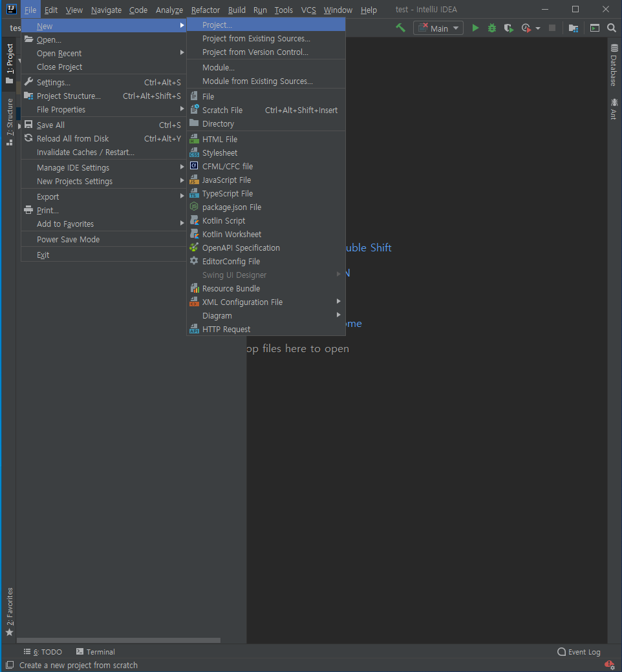The image size is (622, 672).
Task: Select Project from Version Control...
Action: pyautogui.click(x=266, y=52)
